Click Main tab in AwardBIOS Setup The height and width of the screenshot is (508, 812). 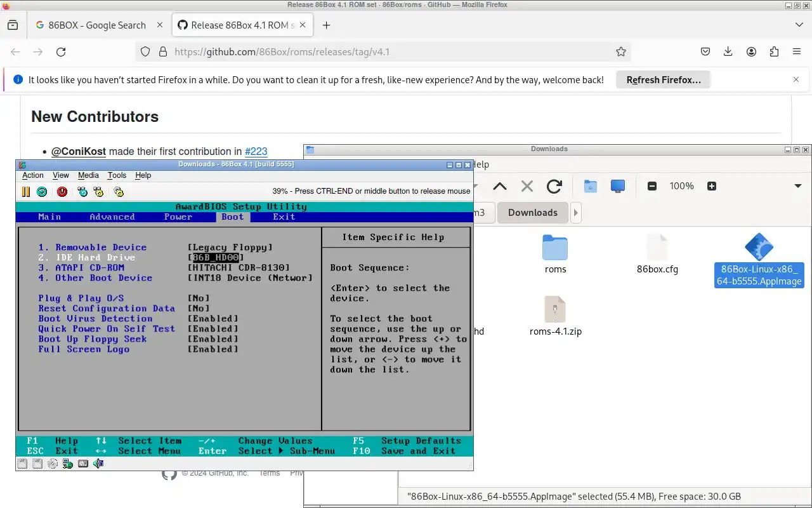pos(49,217)
